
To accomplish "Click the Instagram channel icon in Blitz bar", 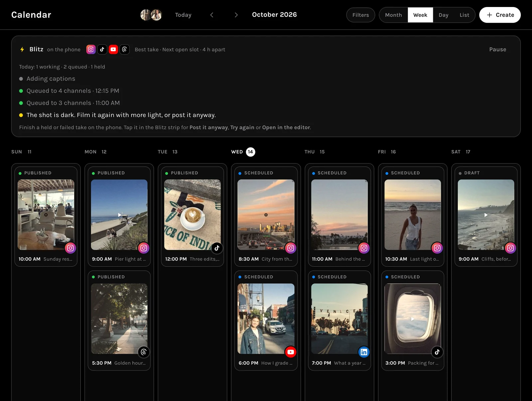I will (x=91, y=50).
